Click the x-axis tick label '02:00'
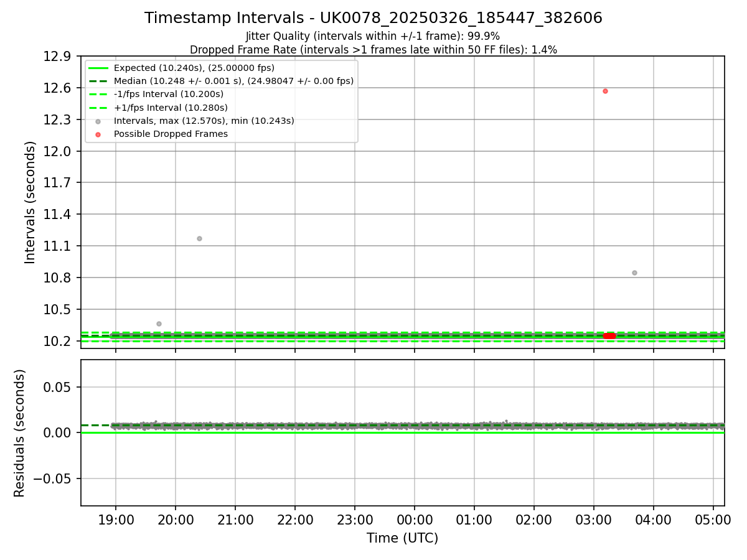This screenshot has height=560, width=747. 534,520
